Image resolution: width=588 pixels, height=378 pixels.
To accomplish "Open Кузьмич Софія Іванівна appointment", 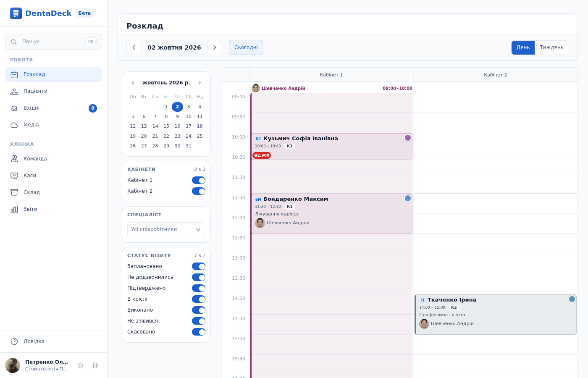I will coord(332,147).
